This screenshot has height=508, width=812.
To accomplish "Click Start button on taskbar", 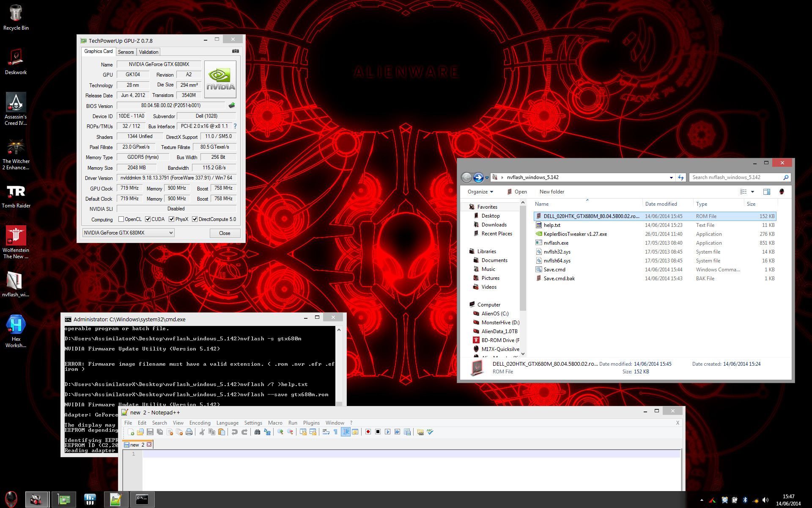I will (11, 500).
